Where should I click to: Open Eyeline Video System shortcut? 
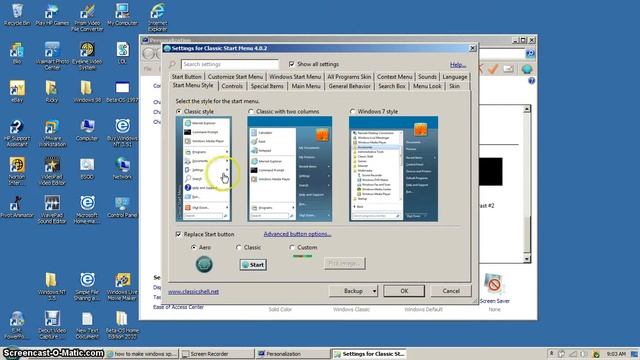tap(87, 56)
